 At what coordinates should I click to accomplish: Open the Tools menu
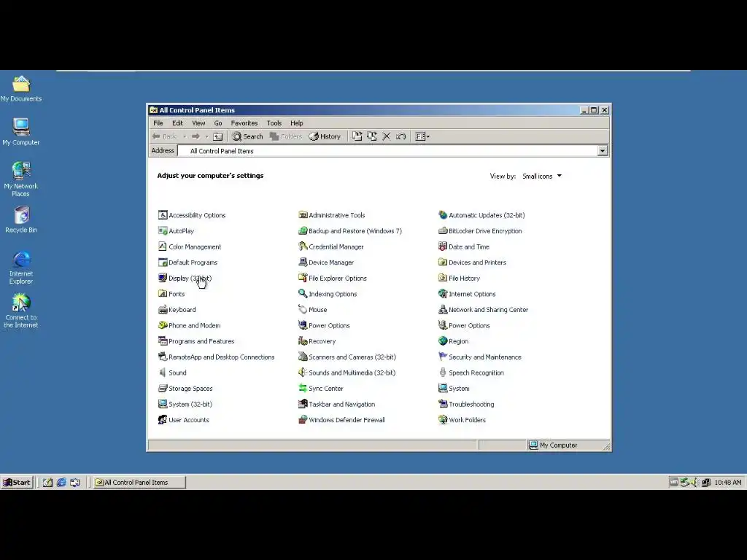[x=274, y=122]
